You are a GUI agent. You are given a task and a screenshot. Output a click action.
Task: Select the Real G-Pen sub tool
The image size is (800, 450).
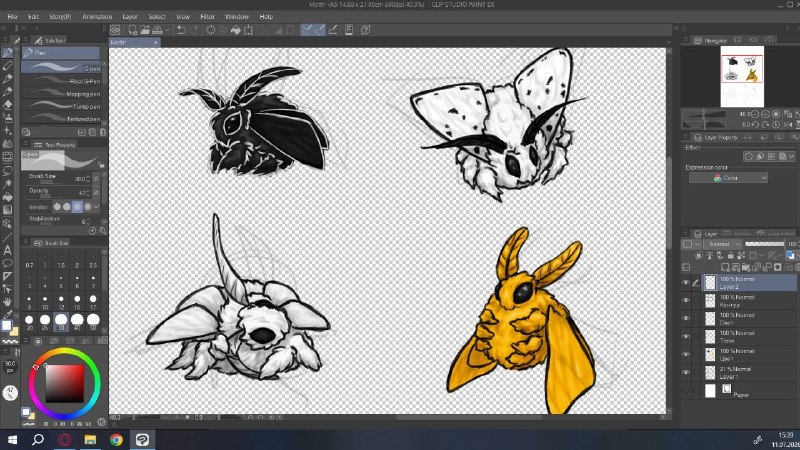(x=62, y=81)
